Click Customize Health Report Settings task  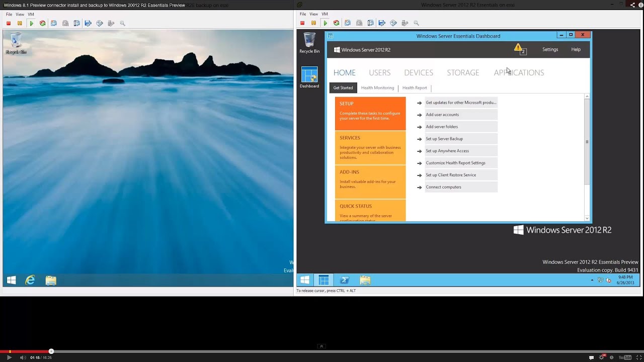[x=461, y=163]
